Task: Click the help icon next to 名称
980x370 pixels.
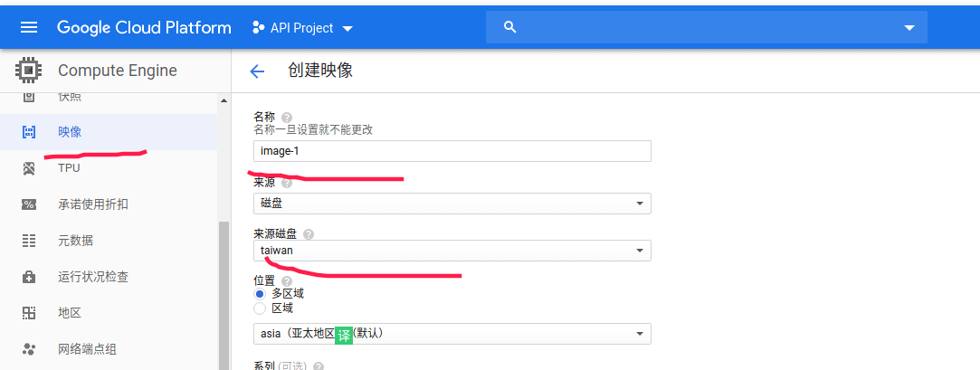Action: tap(287, 118)
